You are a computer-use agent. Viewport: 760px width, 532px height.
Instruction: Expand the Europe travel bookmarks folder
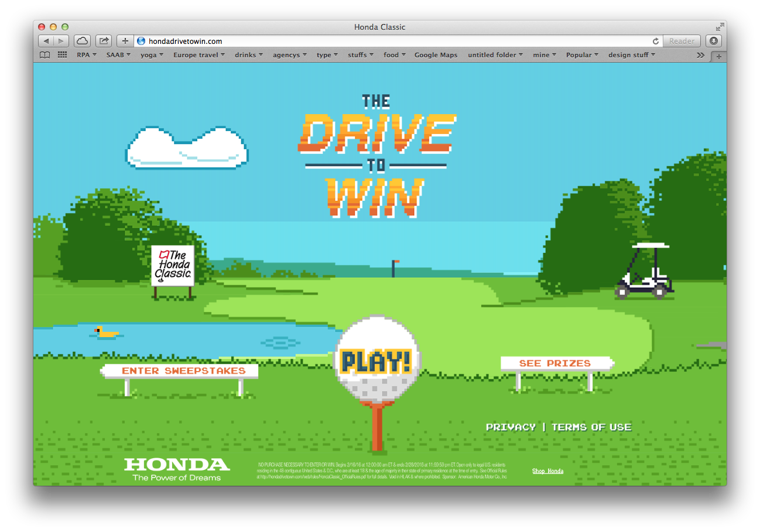pyautogui.click(x=200, y=55)
